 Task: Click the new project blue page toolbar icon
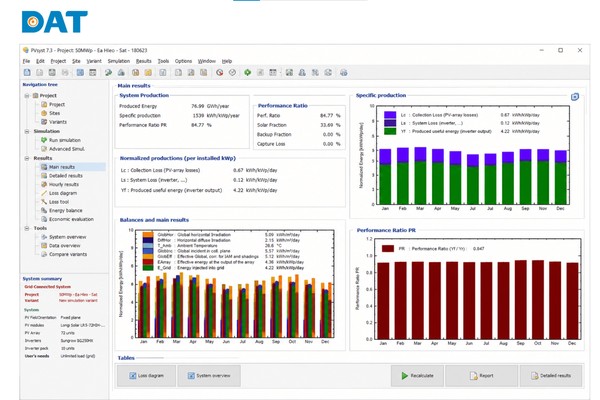pos(27,72)
